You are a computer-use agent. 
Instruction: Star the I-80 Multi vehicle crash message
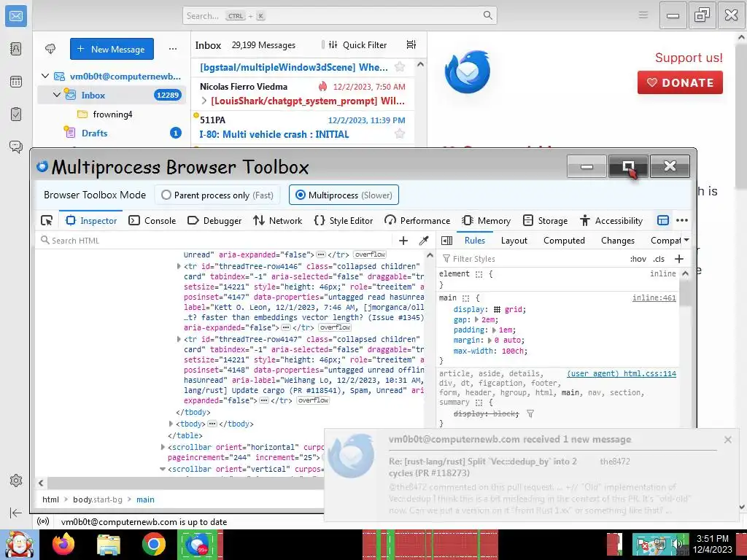pos(400,134)
